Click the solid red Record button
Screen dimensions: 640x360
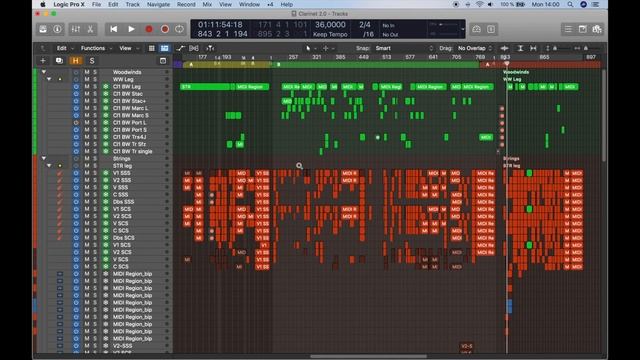click(149, 29)
